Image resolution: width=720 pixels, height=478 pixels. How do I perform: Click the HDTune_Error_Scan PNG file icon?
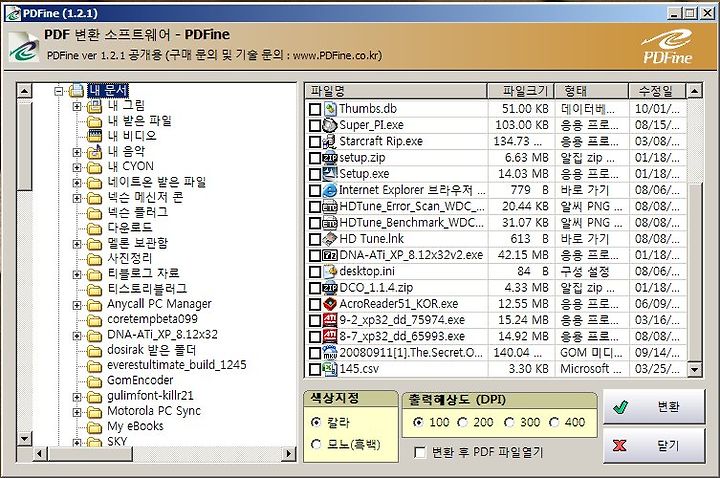point(330,206)
